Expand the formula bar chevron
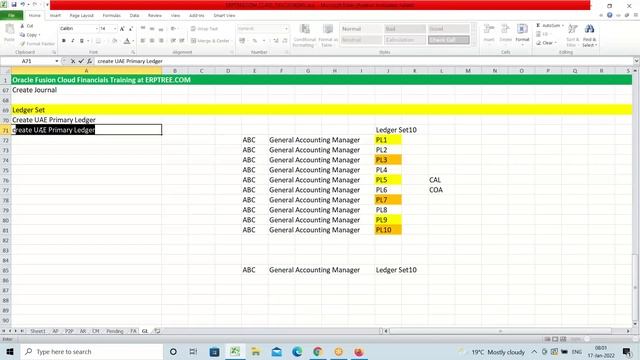Screen dimensions: 640x360 tap(636, 61)
